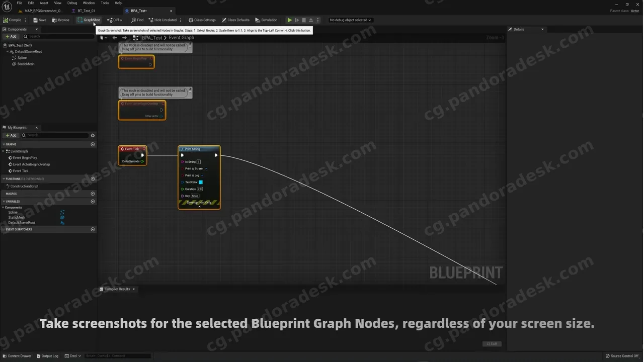Add a new variable with the plus icon
Image resolution: width=644 pixels, height=362 pixels.
point(93,202)
